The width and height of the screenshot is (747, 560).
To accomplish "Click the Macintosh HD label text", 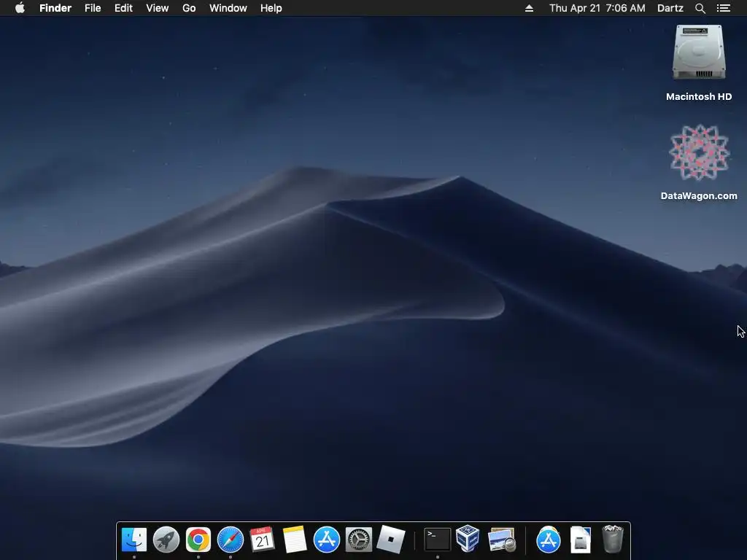I will pyautogui.click(x=699, y=97).
